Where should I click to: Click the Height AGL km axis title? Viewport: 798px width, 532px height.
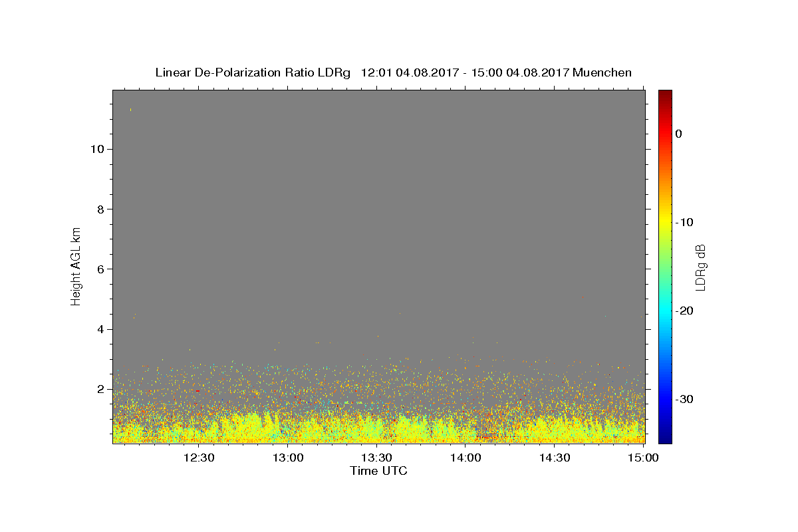(76, 265)
